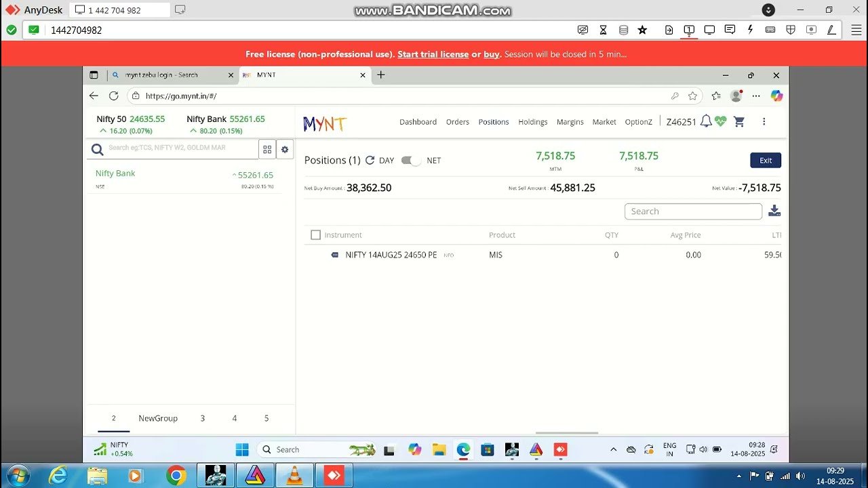The width and height of the screenshot is (868, 488).
Task: Click the watchlist grid view icon
Action: 267,149
